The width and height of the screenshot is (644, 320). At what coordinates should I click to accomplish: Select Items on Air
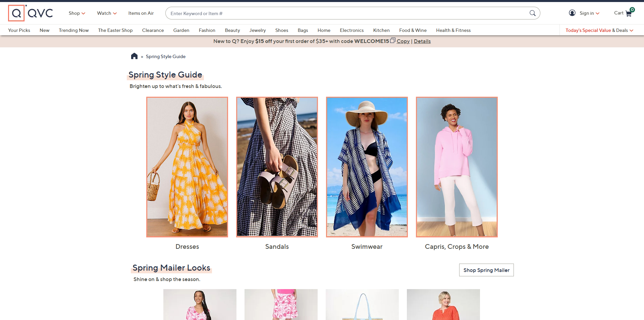141,13
